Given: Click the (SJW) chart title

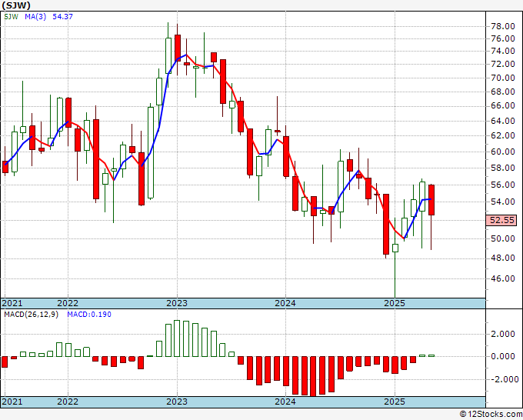Looking at the screenshot, I should coord(16,5).
